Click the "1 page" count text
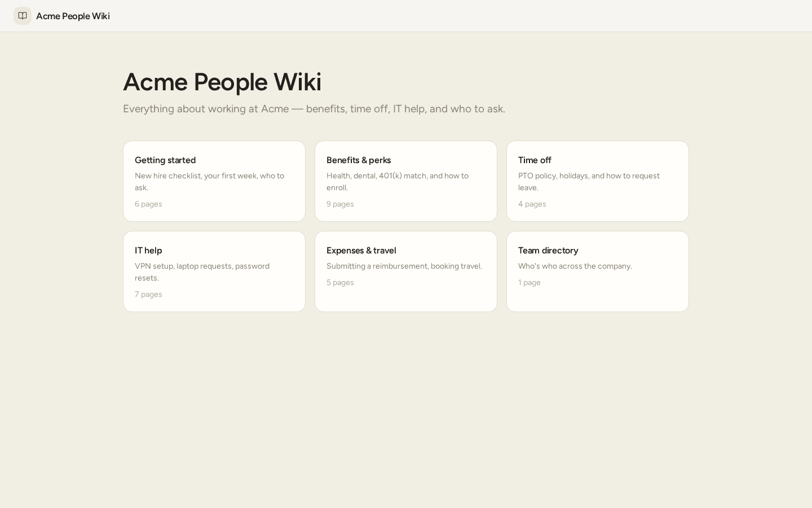Image resolution: width=812 pixels, height=508 pixels. click(529, 282)
